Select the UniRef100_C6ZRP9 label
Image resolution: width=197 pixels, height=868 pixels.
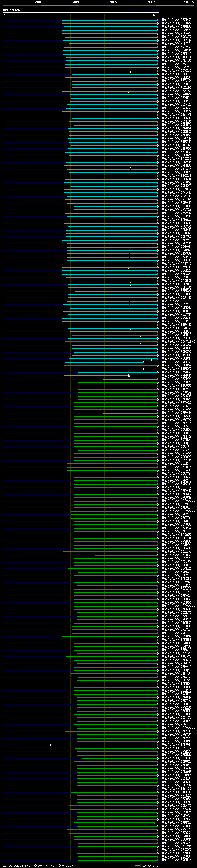click(x=177, y=379)
